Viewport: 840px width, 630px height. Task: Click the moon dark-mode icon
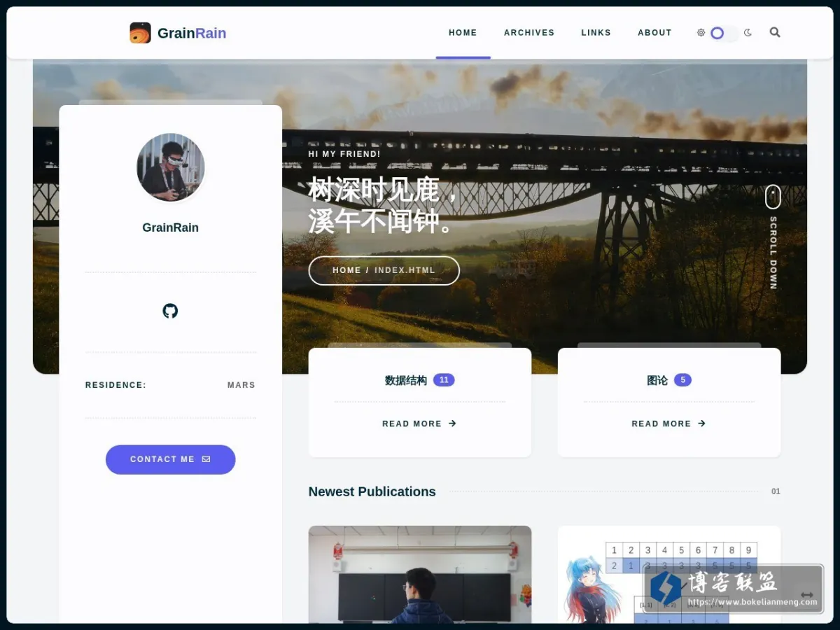point(748,32)
